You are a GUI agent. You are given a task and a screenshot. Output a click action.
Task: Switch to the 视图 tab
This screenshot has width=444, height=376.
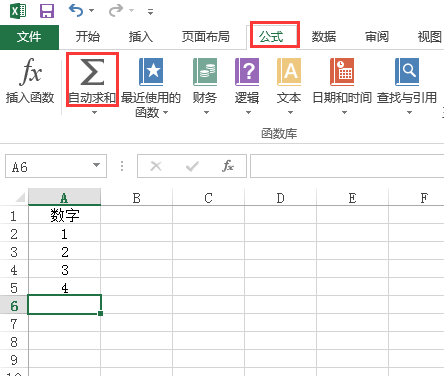click(x=430, y=37)
